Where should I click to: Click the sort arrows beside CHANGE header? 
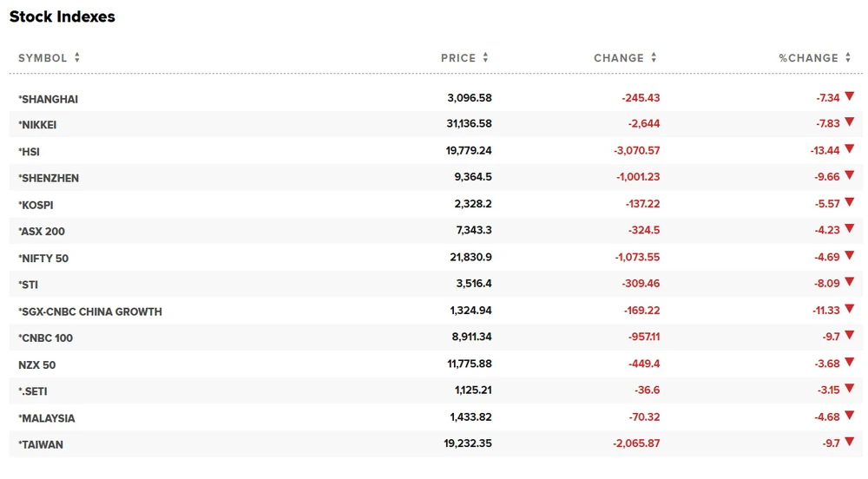pos(654,58)
